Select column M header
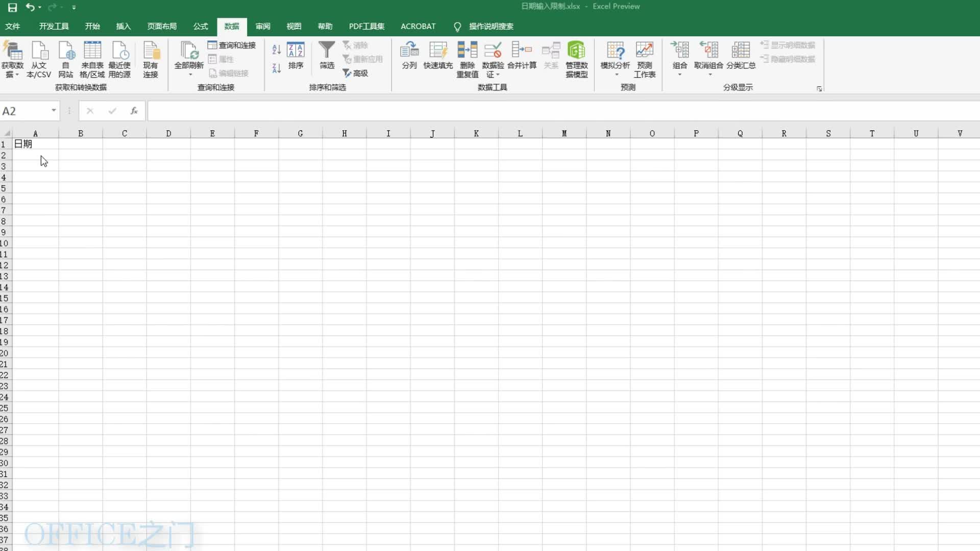The image size is (980, 551). pyautogui.click(x=564, y=133)
